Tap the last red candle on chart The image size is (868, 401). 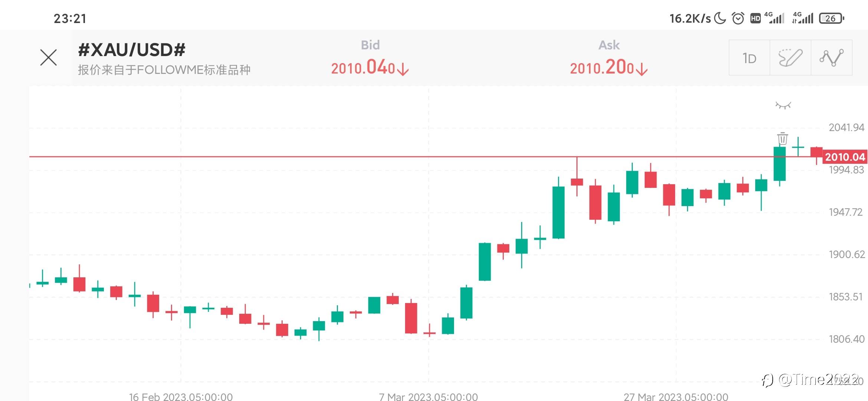(816, 152)
